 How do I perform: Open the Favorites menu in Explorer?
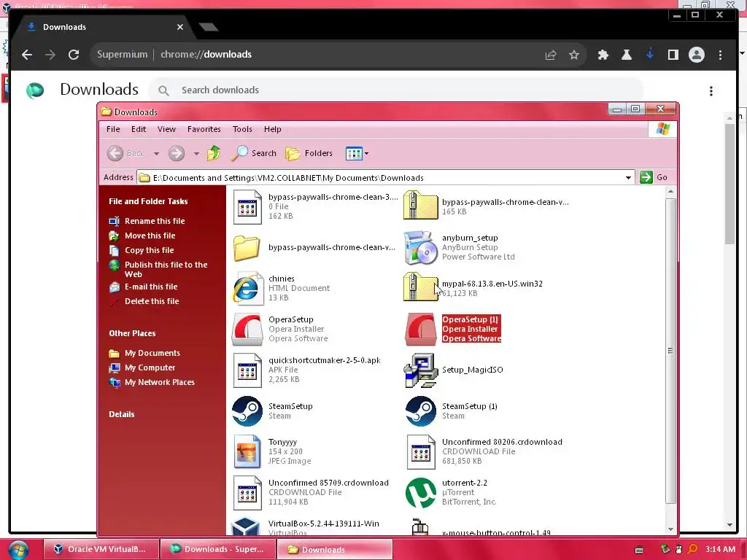click(x=204, y=129)
